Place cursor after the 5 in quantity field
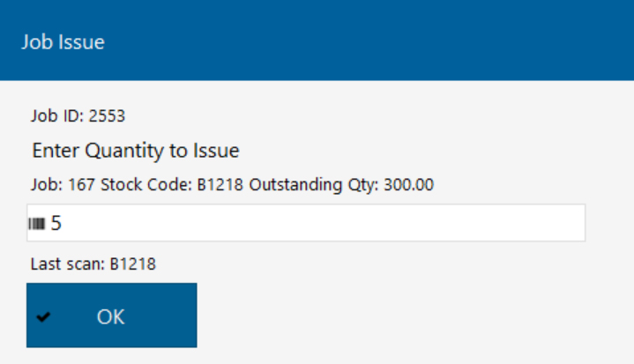 (62, 223)
